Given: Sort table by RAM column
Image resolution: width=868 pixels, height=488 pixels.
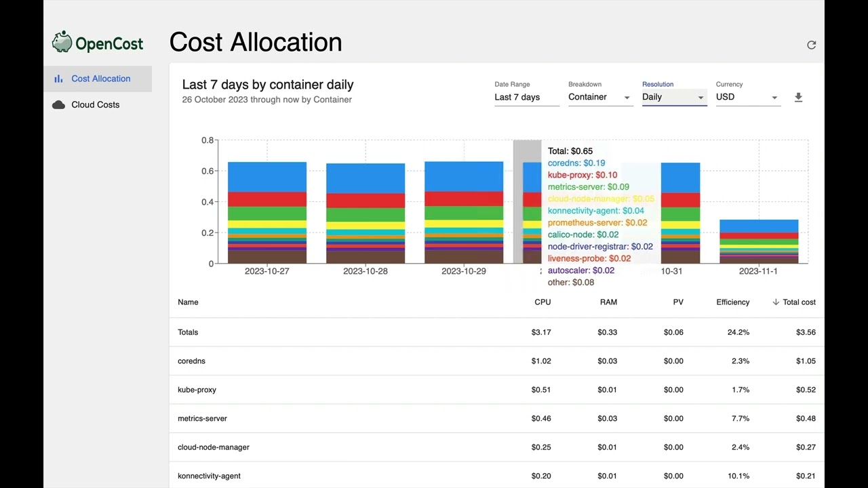Looking at the screenshot, I should 608,302.
